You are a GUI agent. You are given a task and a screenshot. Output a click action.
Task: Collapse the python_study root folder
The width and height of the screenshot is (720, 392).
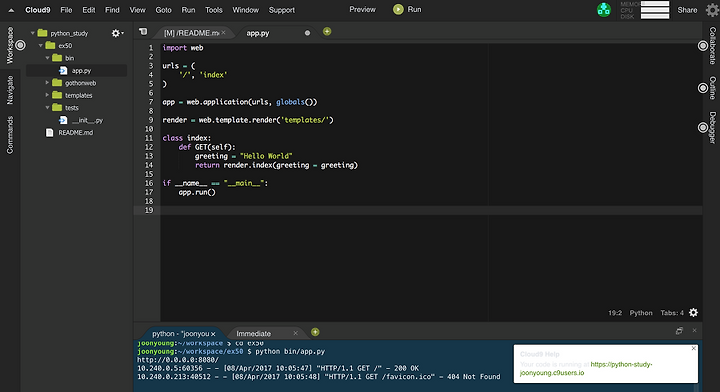click(x=33, y=33)
